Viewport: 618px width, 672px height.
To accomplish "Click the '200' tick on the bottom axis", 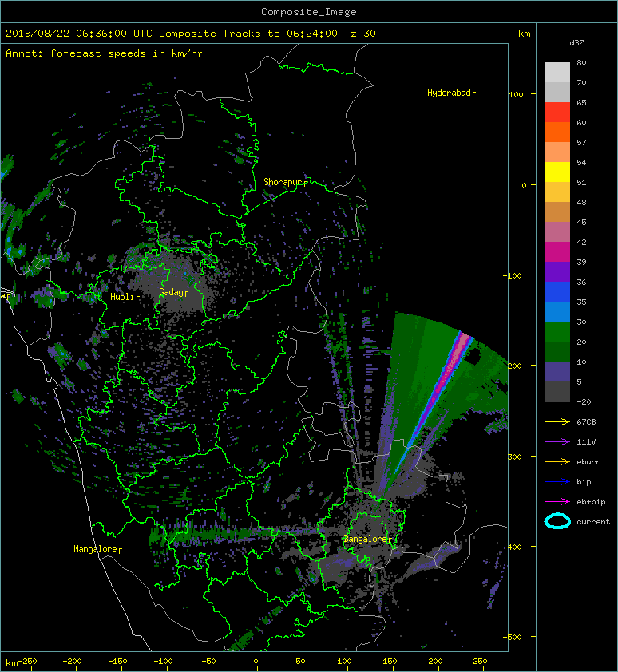I will pyautogui.click(x=435, y=662).
